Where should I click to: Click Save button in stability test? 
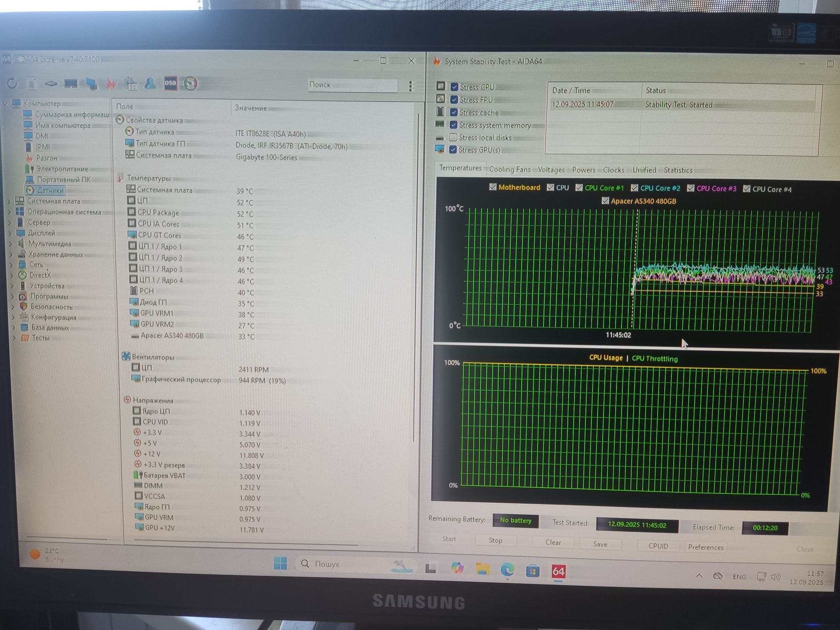pyautogui.click(x=600, y=544)
